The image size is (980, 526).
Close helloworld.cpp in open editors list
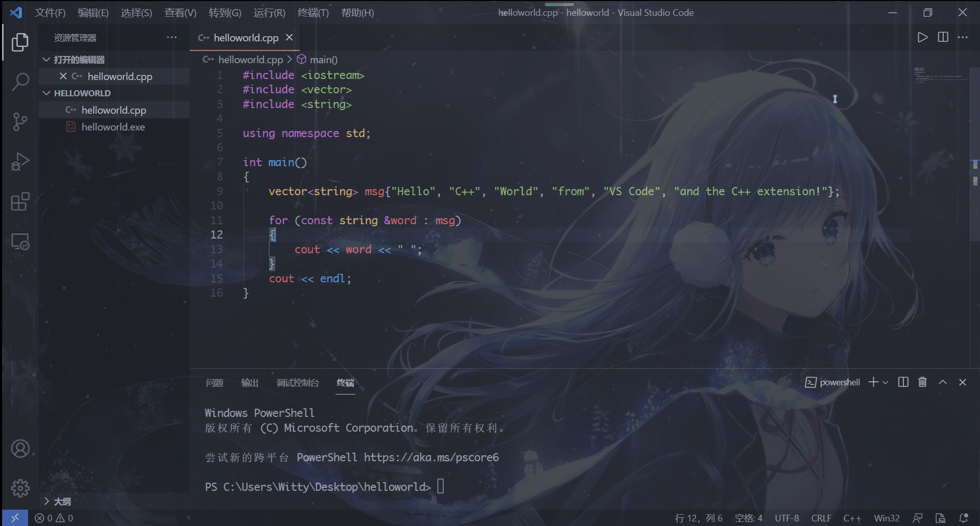[x=63, y=76]
